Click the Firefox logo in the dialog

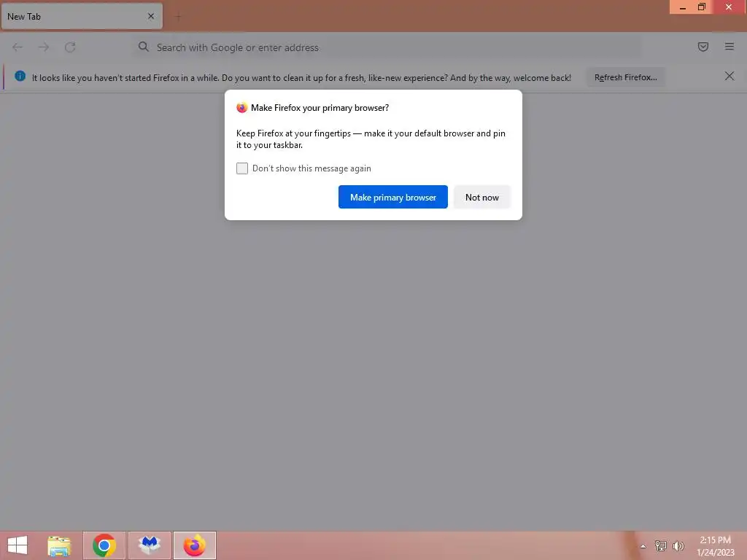tap(241, 108)
